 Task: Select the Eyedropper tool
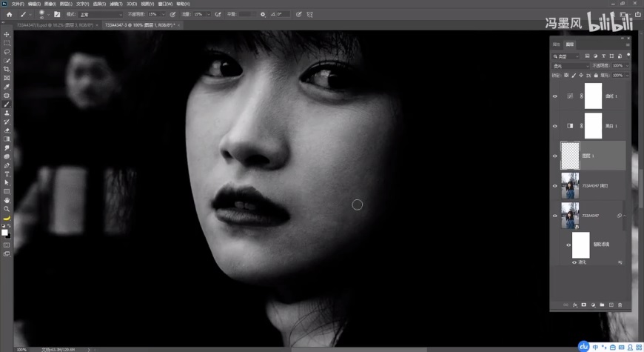[7, 87]
